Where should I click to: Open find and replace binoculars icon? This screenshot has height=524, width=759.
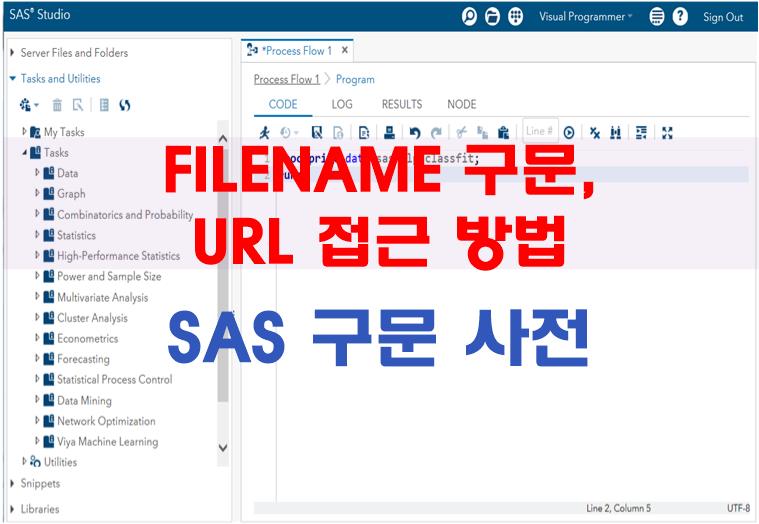tap(616, 132)
